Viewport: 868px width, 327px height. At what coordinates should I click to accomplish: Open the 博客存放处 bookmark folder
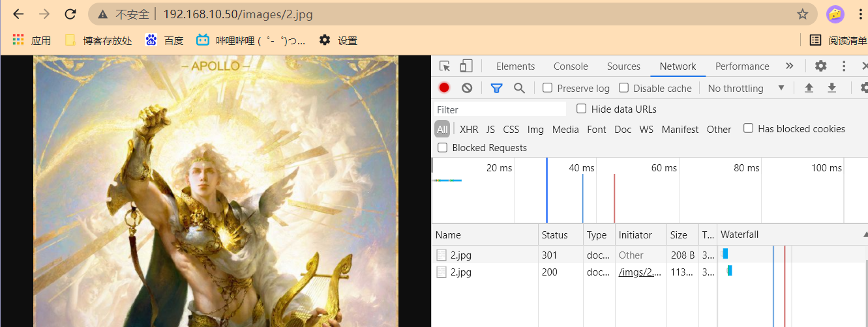[98, 40]
